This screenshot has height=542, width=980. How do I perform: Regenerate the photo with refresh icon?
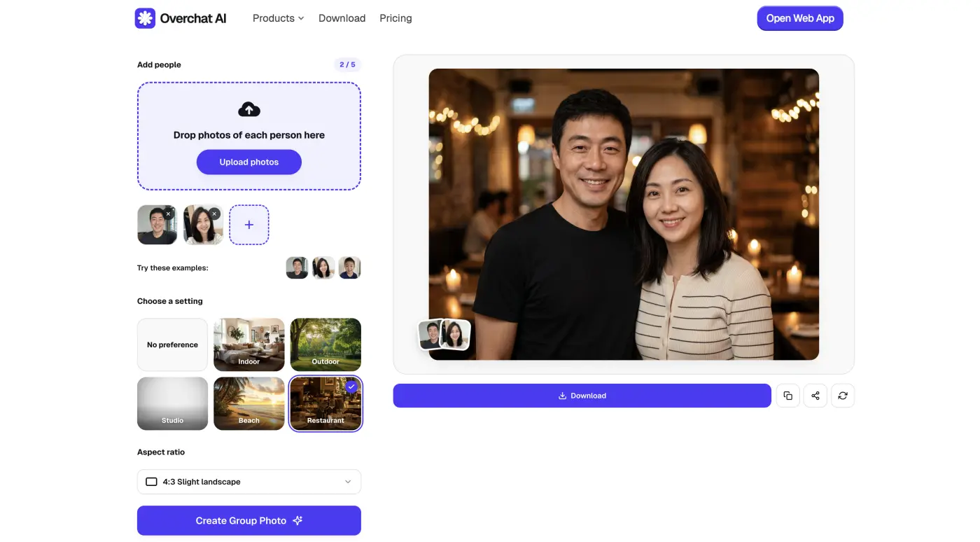843,396
